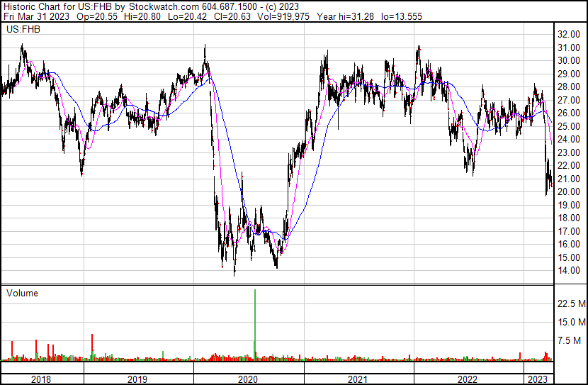Select the 2023 year label on the time axis

coord(538,379)
